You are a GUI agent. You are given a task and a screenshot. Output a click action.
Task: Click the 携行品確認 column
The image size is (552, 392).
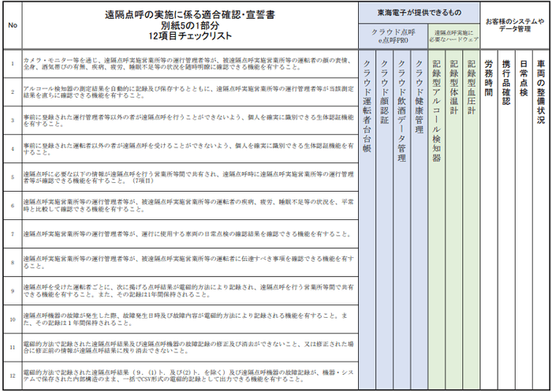[x=506, y=219]
